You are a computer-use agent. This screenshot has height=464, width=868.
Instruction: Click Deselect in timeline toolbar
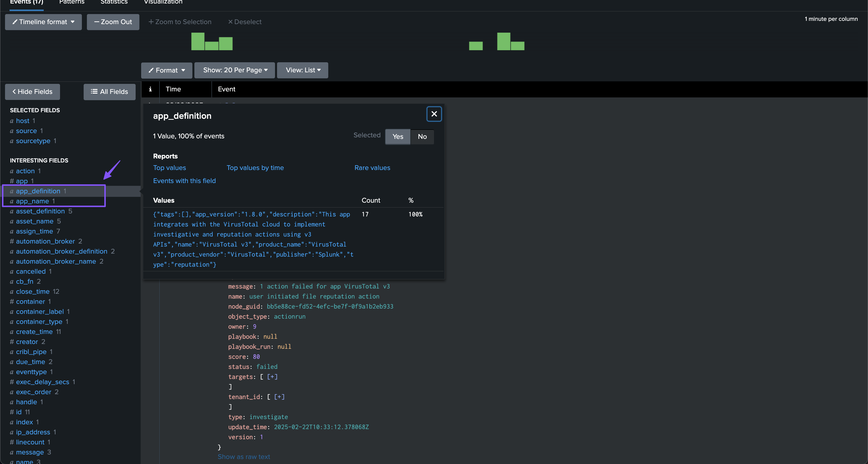(245, 22)
